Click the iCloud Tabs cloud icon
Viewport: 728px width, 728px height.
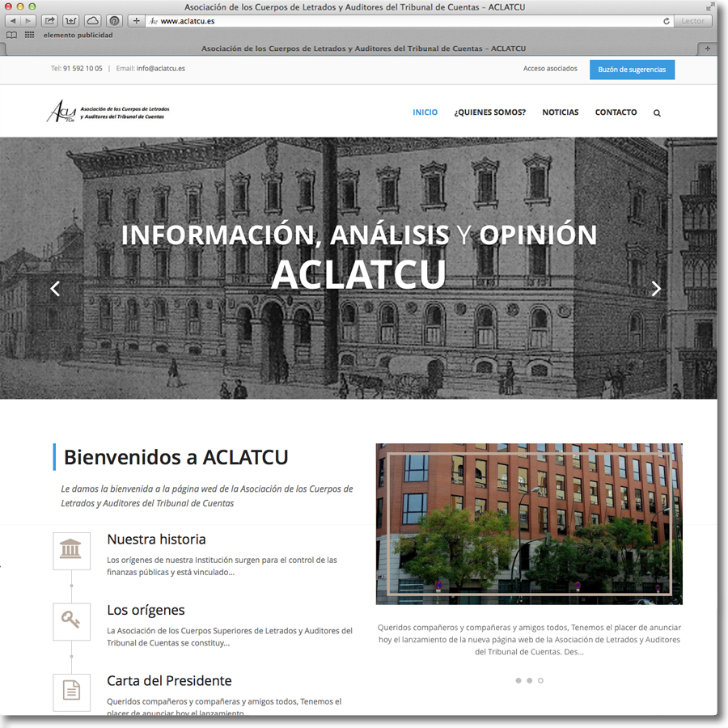(x=93, y=21)
